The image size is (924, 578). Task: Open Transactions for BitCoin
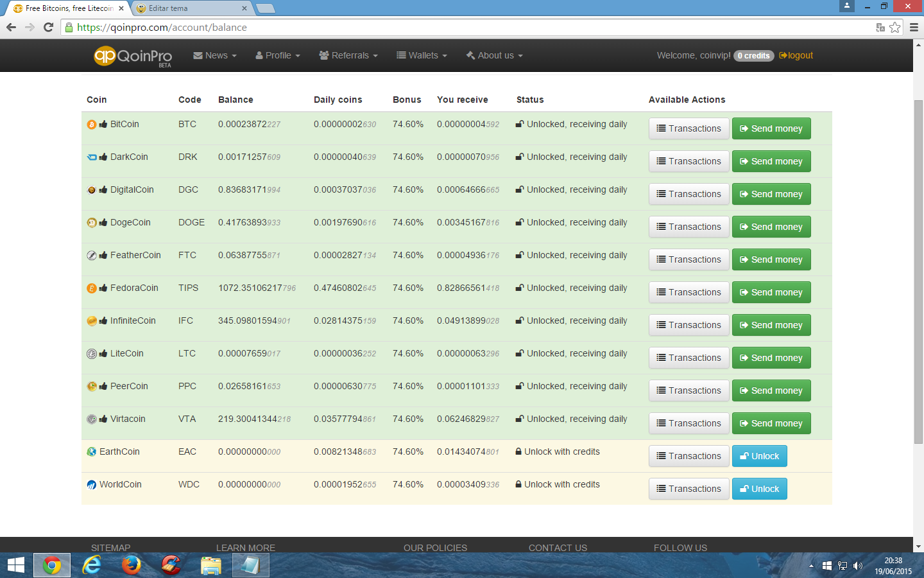[x=689, y=128]
